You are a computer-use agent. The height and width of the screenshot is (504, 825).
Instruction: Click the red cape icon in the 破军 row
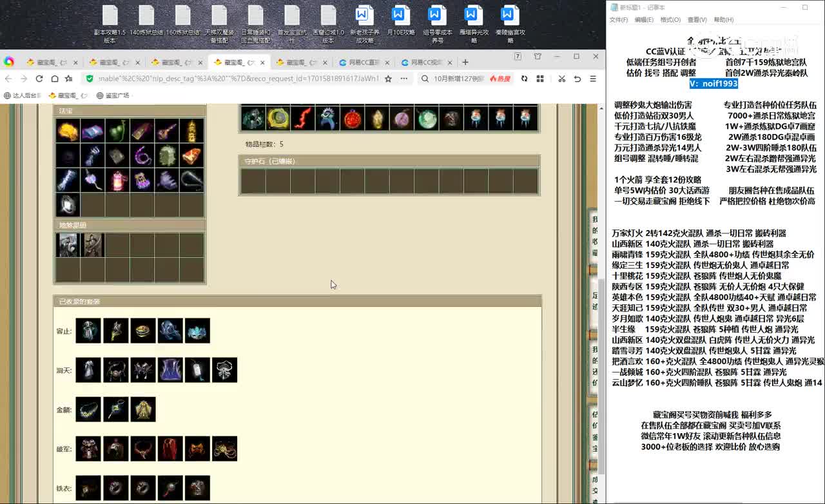(x=170, y=449)
